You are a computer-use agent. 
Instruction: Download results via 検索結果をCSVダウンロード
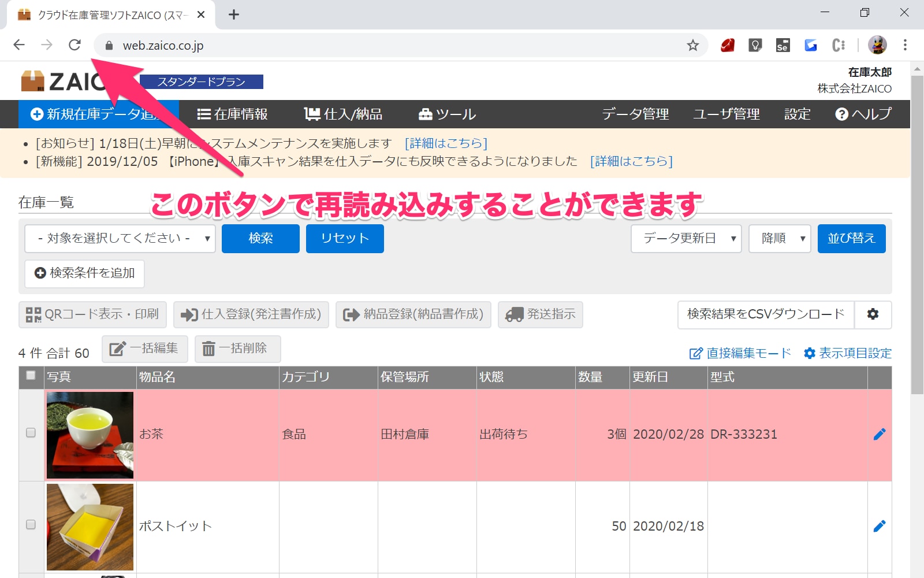pyautogui.click(x=766, y=314)
